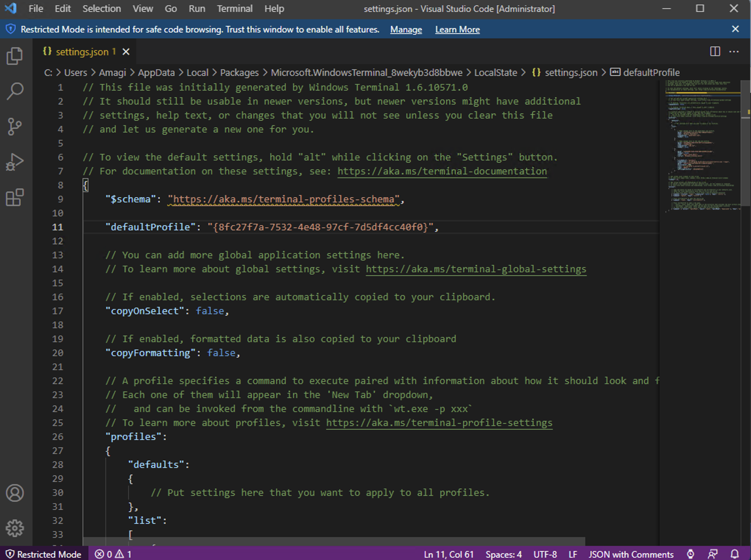Change language mode JSON with Comments
This screenshot has width=751, height=560.
point(631,554)
